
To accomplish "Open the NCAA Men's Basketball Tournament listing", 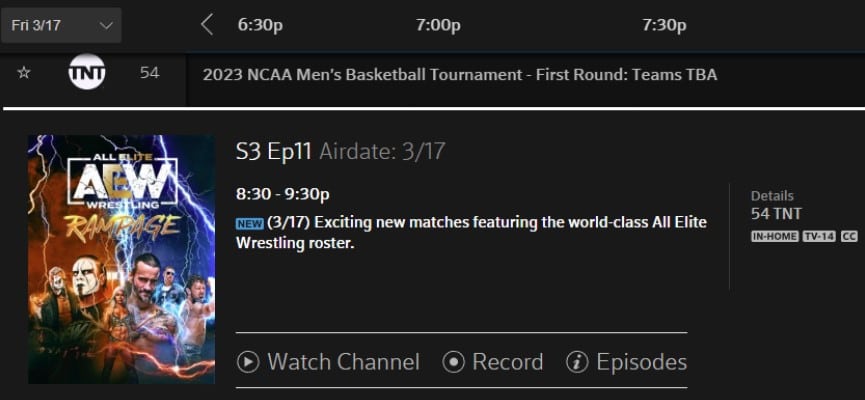I will coord(460,74).
